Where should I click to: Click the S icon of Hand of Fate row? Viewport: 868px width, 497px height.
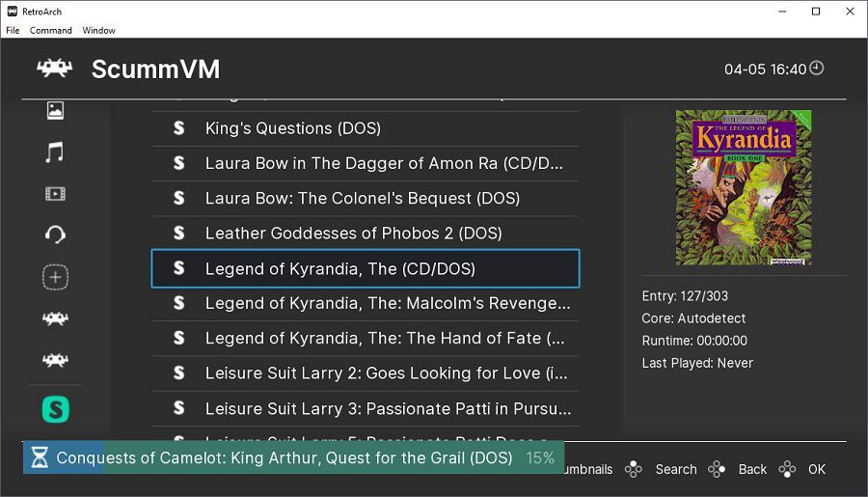[x=178, y=338]
